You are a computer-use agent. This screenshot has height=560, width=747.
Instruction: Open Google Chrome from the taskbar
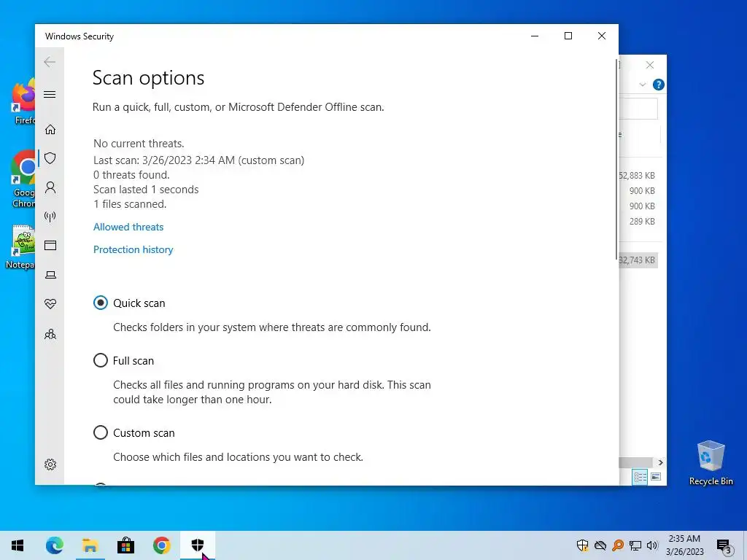(161, 545)
